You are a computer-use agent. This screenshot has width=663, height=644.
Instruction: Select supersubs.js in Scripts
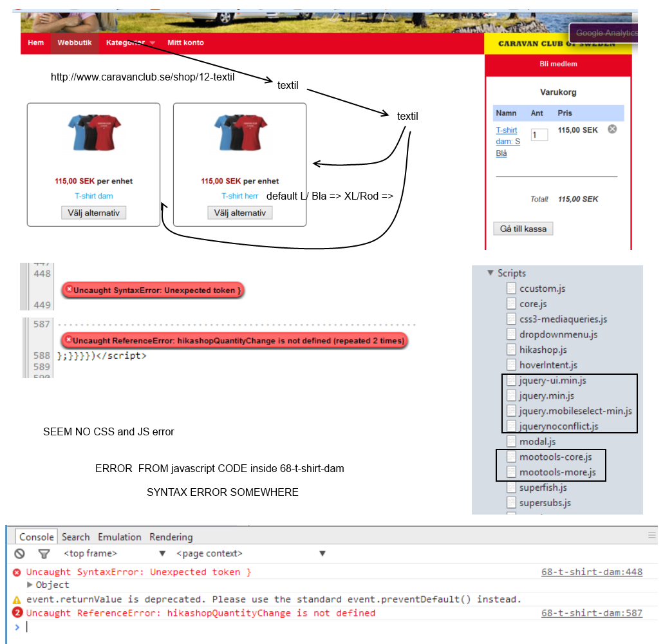pyautogui.click(x=545, y=503)
